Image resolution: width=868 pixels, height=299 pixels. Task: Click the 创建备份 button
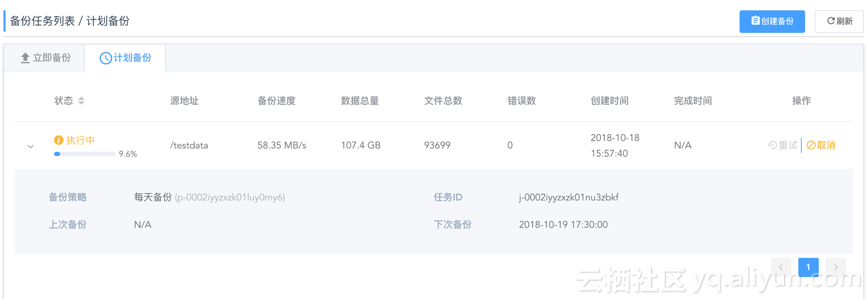coord(772,21)
